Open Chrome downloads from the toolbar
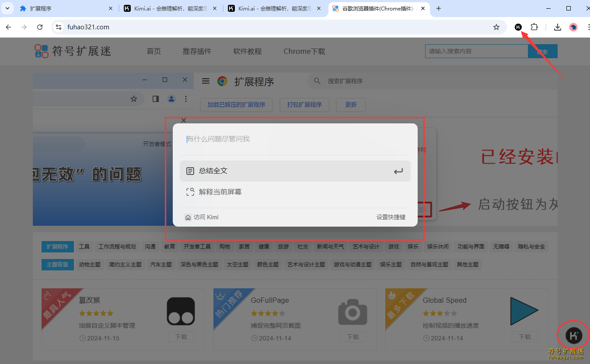 558,27
